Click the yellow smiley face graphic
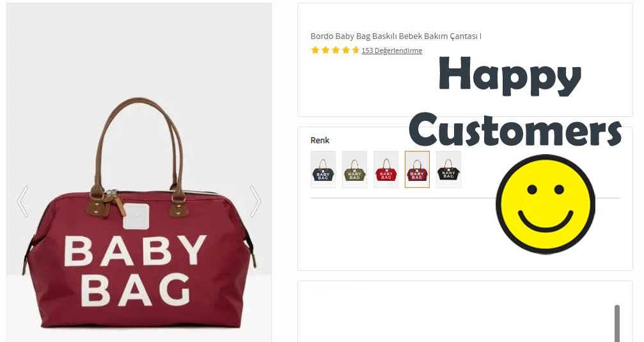This screenshot has width=644, height=342. coord(546,204)
